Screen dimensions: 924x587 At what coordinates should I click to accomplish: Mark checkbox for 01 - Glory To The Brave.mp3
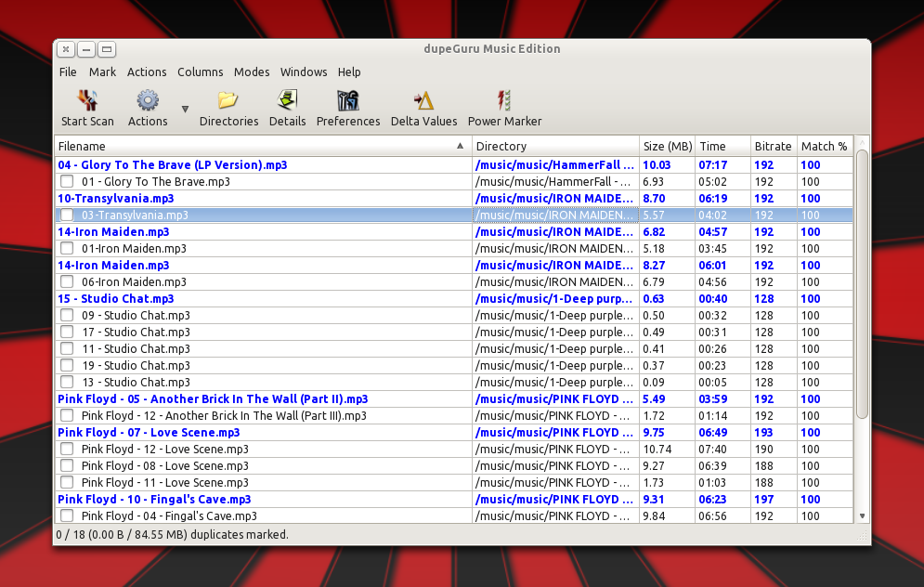point(67,181)
